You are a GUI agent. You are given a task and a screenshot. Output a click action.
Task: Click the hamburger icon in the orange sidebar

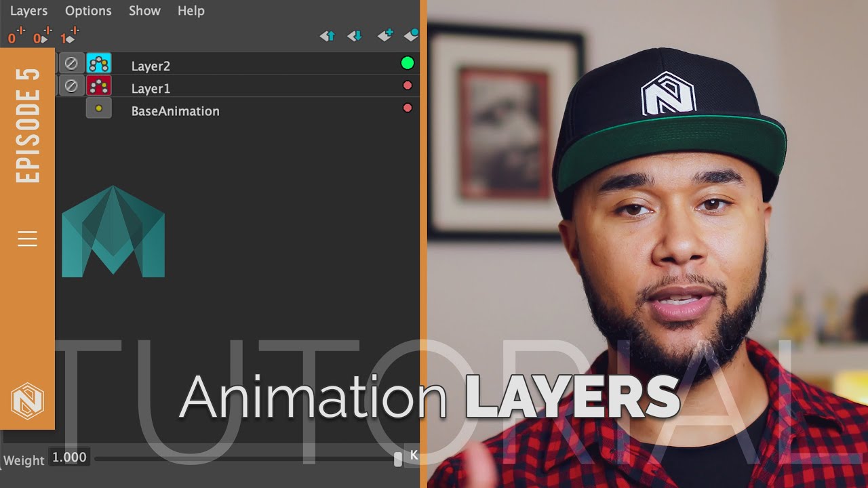[x=27, y=239]
